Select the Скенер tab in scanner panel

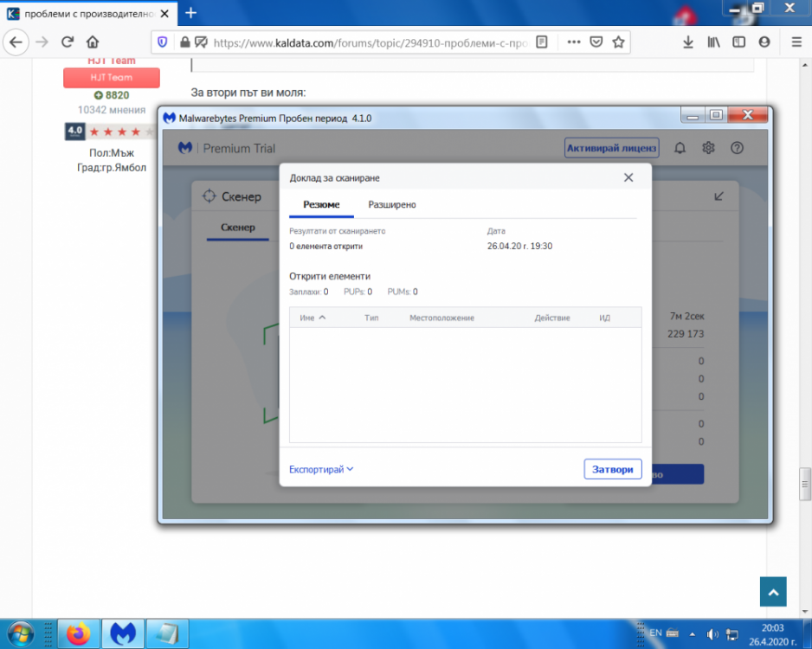(x=238, y=228)
